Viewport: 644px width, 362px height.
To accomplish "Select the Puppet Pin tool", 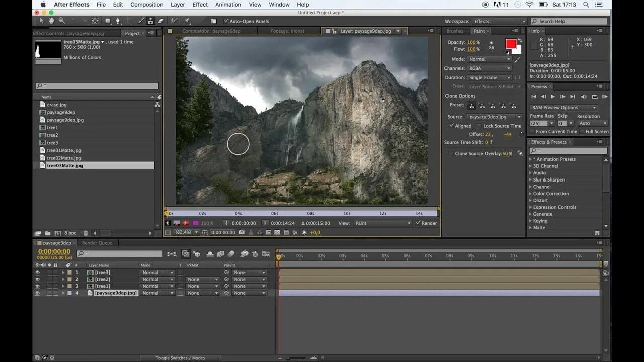I will pos(187,21).
